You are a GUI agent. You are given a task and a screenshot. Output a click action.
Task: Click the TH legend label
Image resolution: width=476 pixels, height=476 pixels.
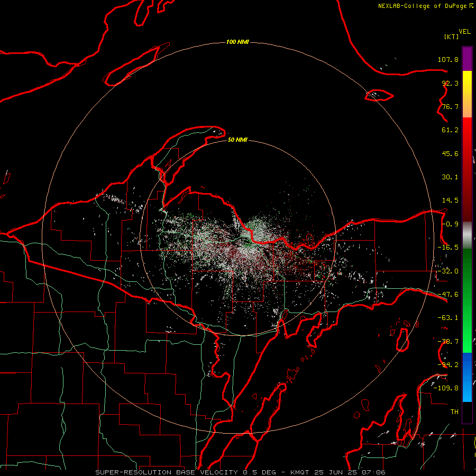[x=454, y=412]
